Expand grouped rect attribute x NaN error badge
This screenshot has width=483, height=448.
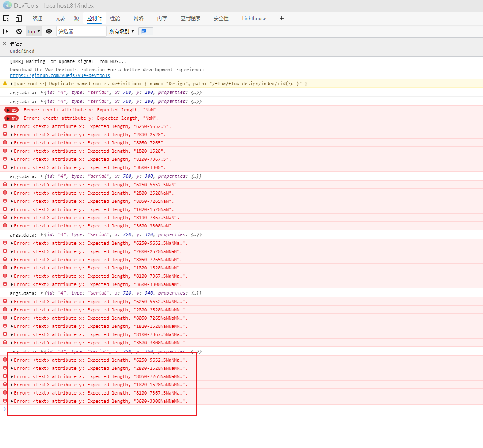pos(12,110)
